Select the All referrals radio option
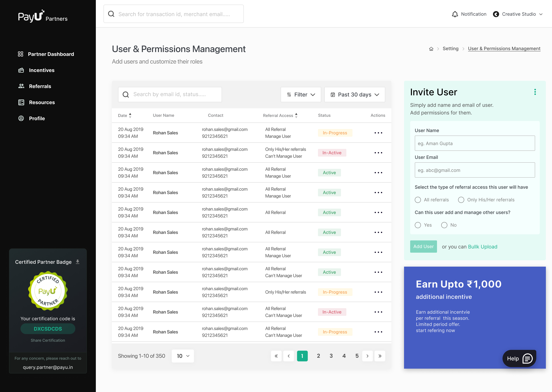Screen dimensions: 552x392 point(418,200)
